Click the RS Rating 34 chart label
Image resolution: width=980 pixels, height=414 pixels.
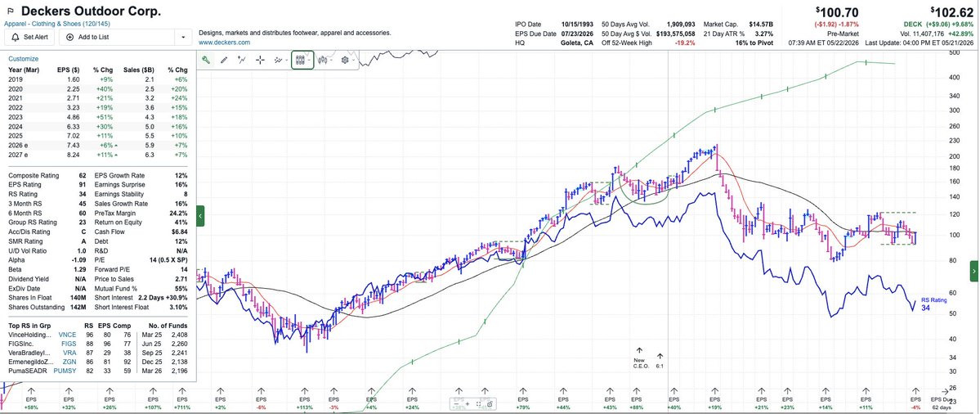pos(934,304)
